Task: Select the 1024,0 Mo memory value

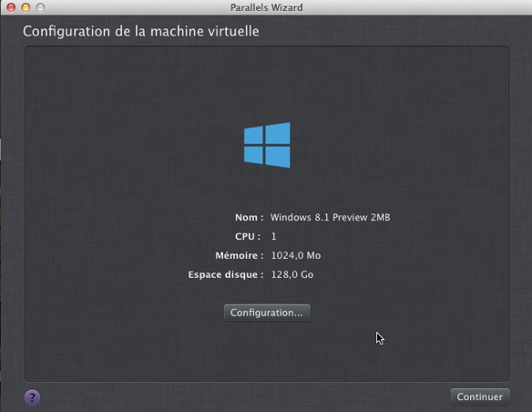Action: [296, 255]
